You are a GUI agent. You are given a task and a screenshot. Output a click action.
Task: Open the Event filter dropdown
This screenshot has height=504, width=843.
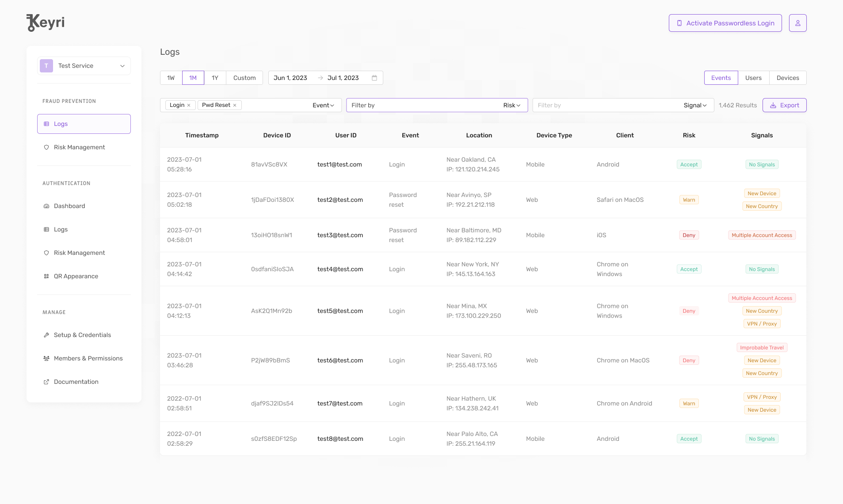pos(323,105)
